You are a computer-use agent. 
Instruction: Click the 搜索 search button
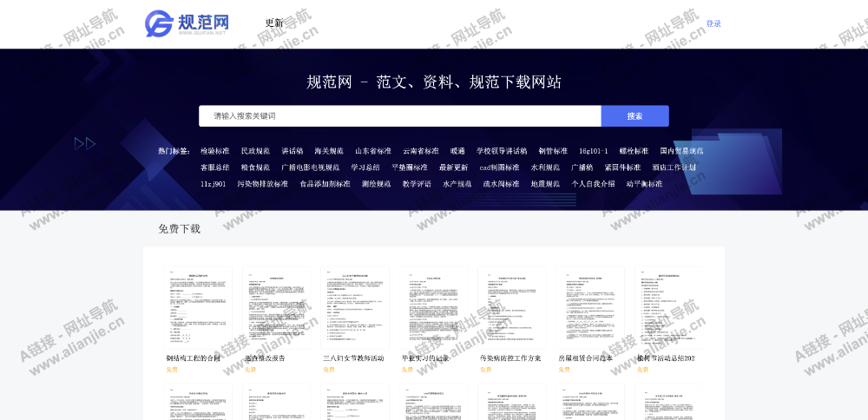[635, 116]
